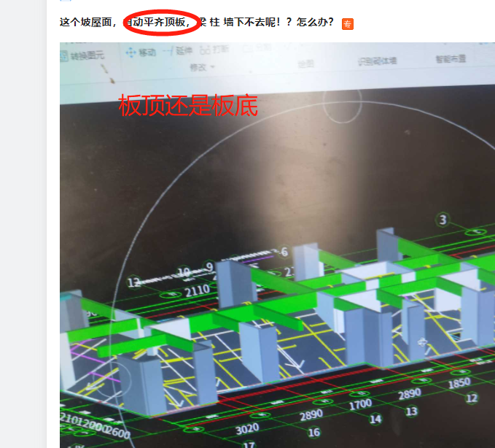Click the orange 专 expert badge icon
Image resolution: width=495 pixels, height=448 pixels.
click(x=348, y=24)
